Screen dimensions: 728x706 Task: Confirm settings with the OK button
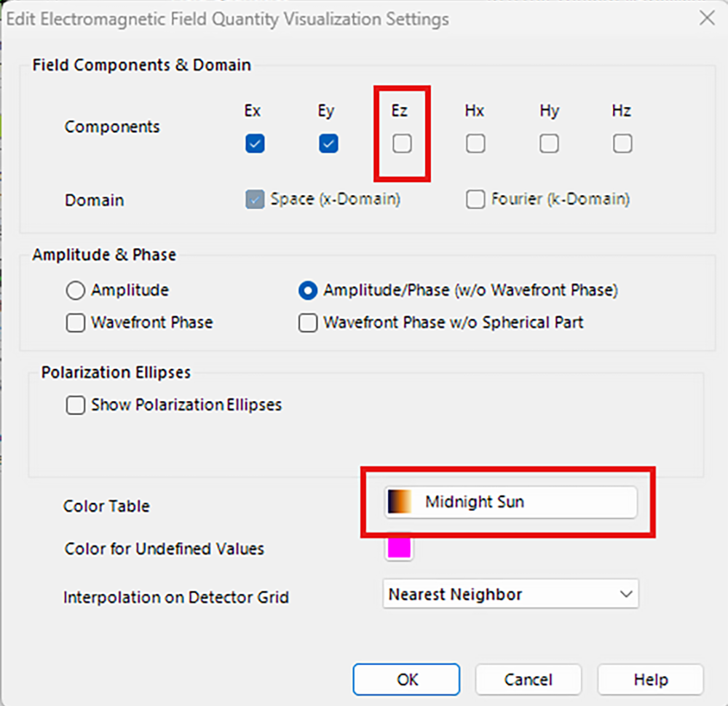pos(406,680)
